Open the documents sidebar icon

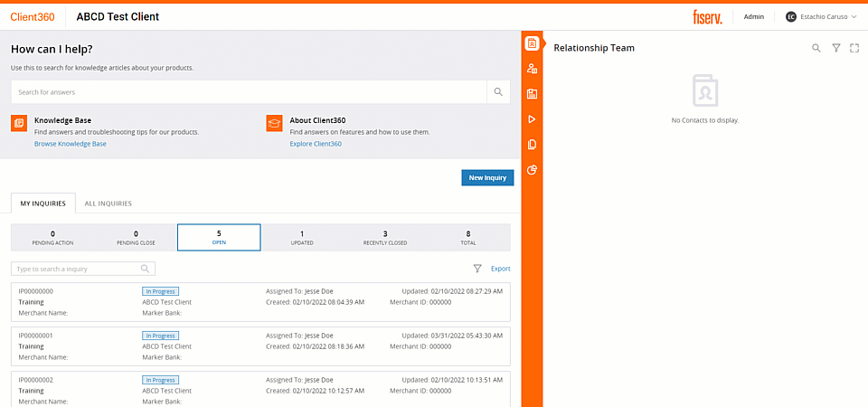tap(532, 145)
